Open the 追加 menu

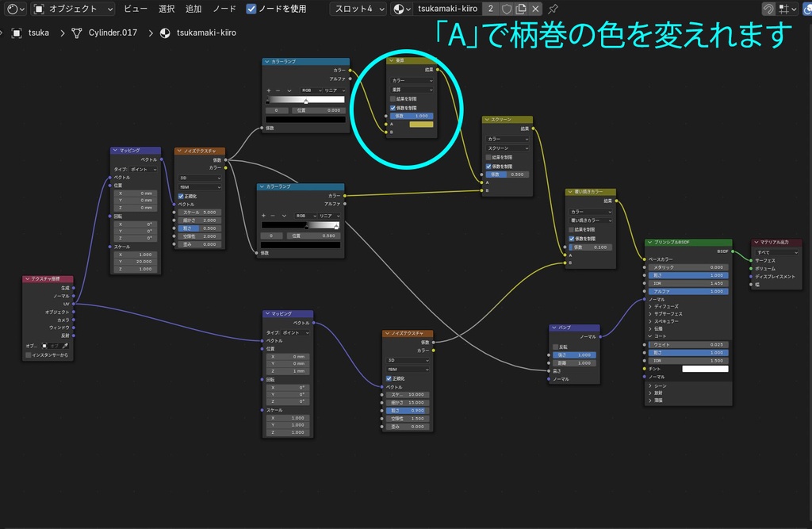(193, 9)
